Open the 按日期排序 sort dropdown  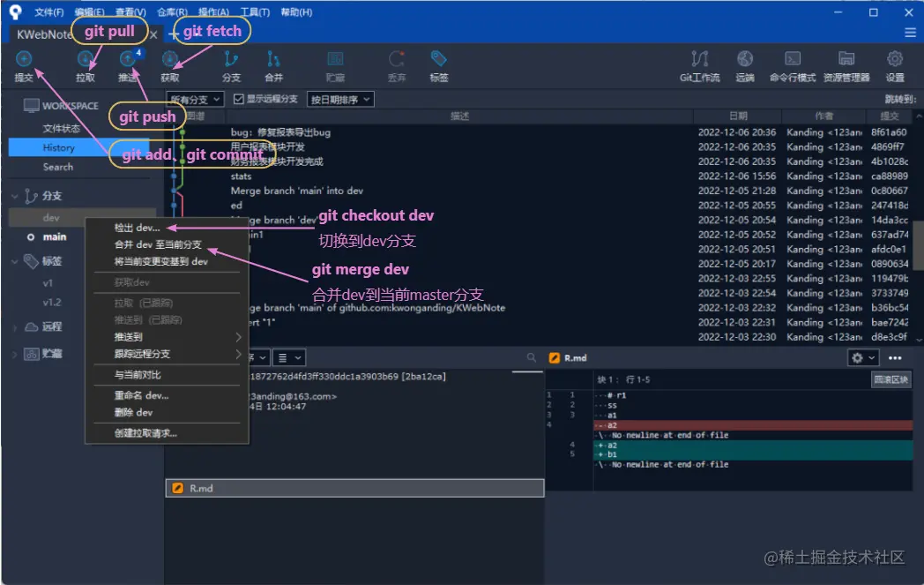click(x=340, y=99)
